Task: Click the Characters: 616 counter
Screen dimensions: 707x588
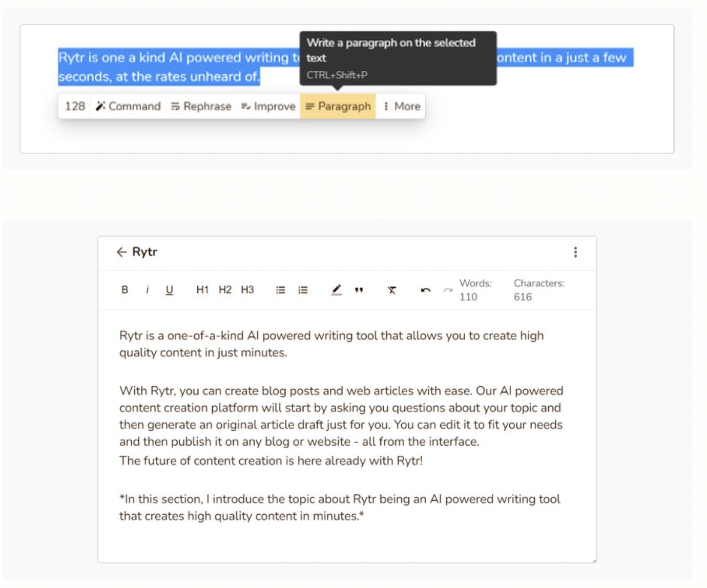Action: (x=539, y=290)
